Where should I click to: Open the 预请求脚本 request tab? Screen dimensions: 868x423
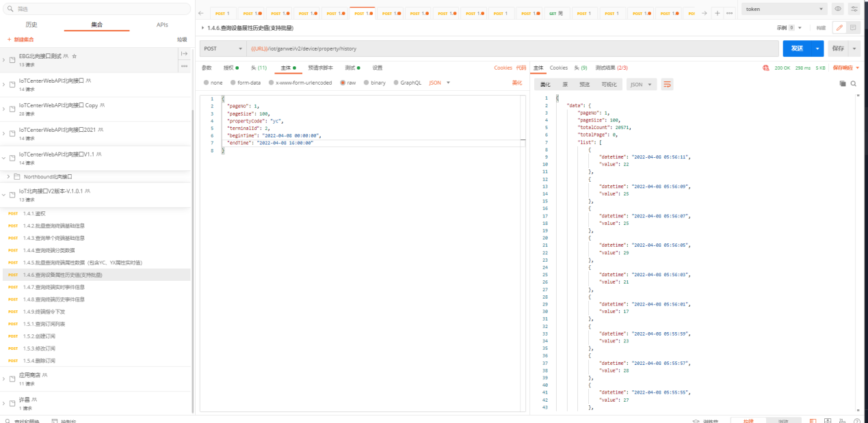320,68
